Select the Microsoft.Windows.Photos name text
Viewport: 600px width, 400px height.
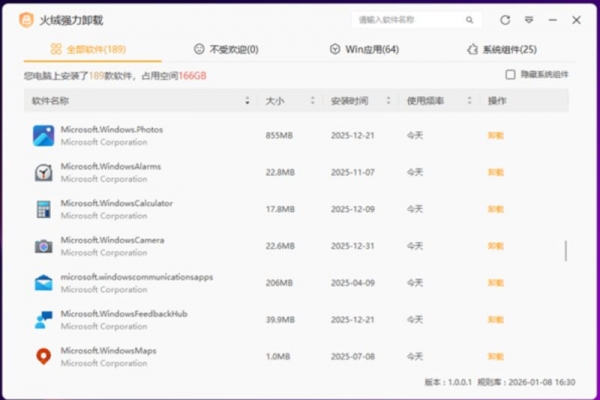112,129
